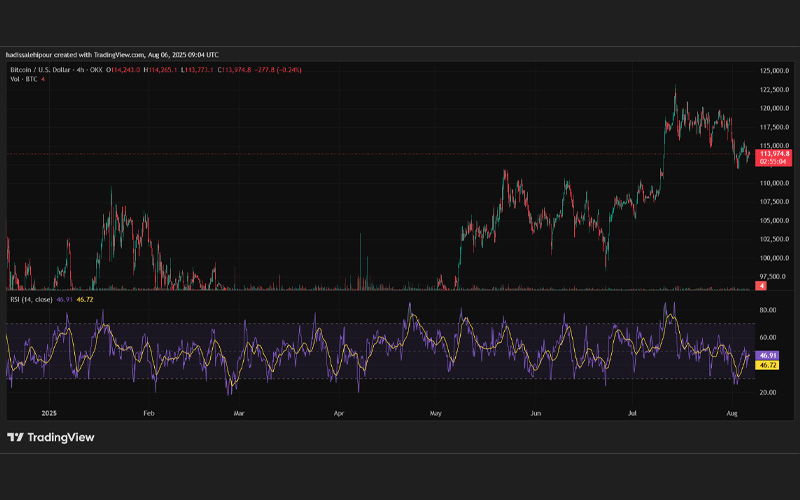Click the purple RSI value tag 46.91 on the axis

coord(767,355)
